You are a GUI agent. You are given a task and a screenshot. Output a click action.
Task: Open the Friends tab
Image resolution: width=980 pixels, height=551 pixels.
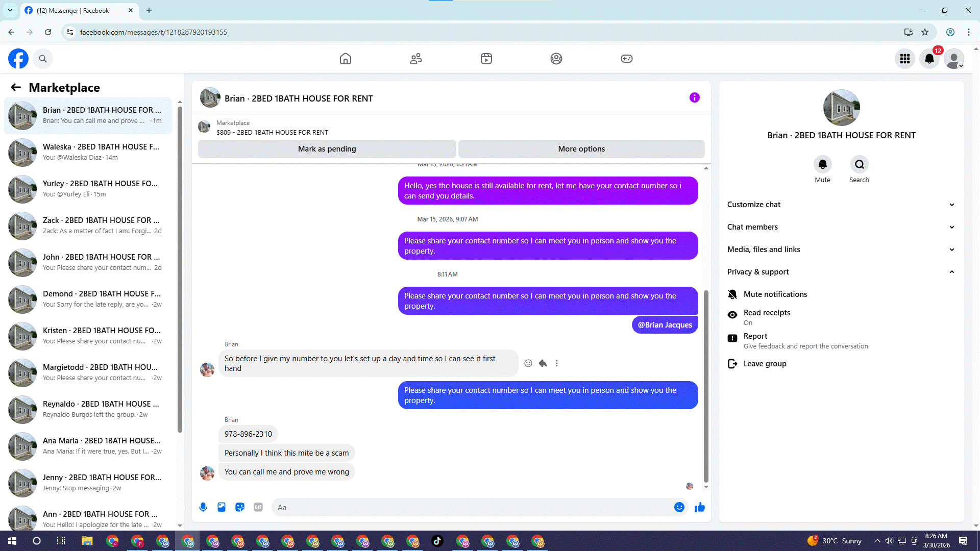coord(416,59)
